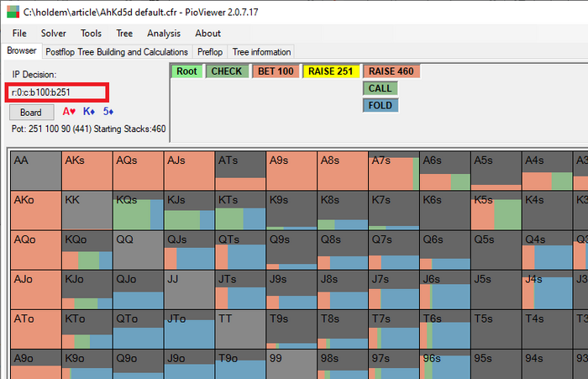Select the RAISE 460 action button
588x379 pixels.
click(391, 71)
